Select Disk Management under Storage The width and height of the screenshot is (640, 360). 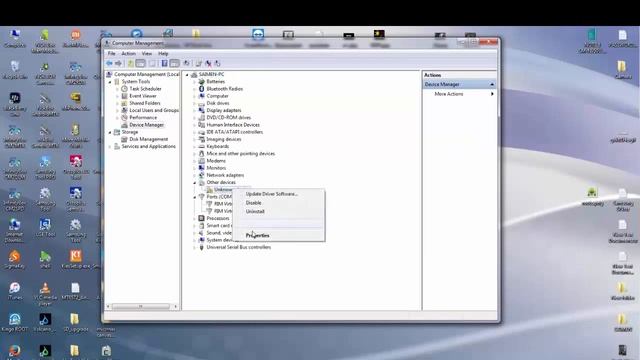click(149, 139)
